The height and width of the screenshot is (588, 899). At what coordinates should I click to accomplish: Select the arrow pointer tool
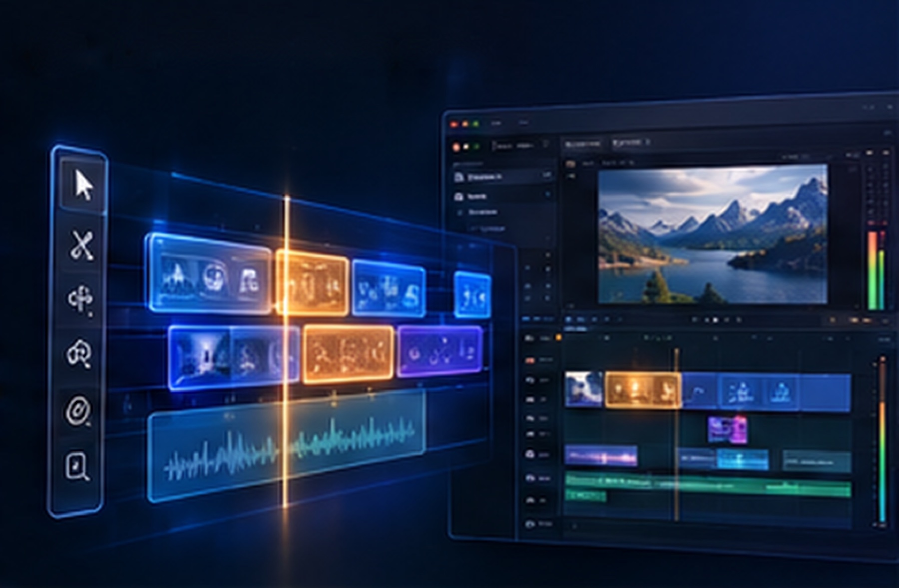[x=83, y=185]
